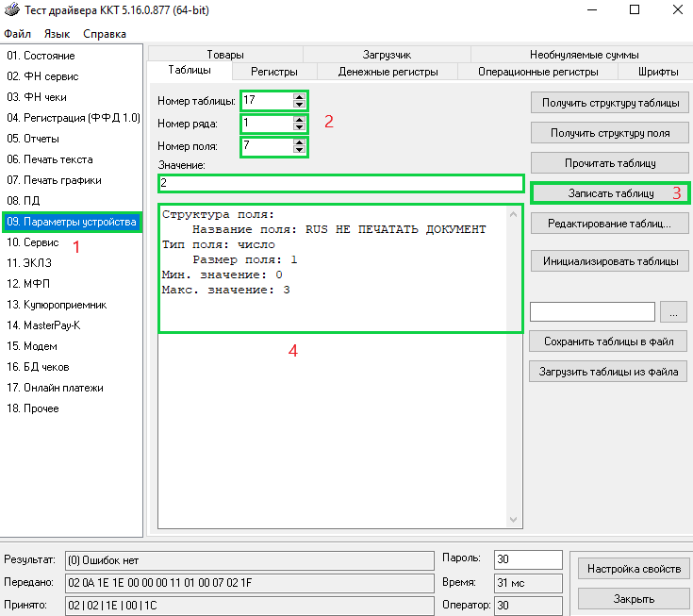The width and height of the screenshot is (693, 616).
Task: Click Прочитать таблицу button
Action: pyautogui.click(x=610, y=163)
